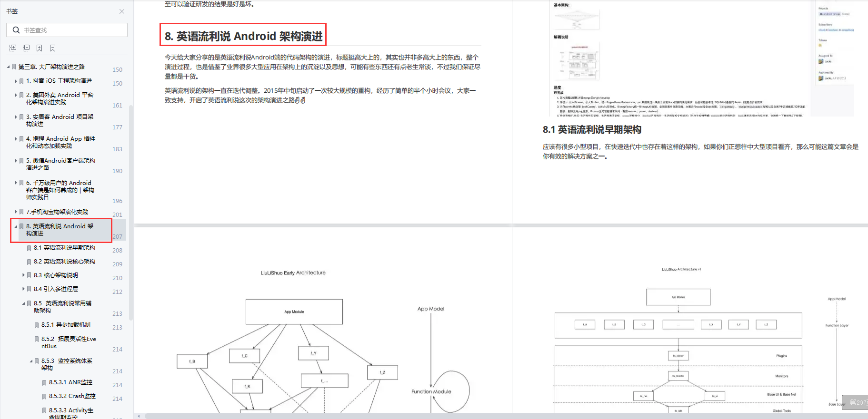
Task: Go to bookmark 8.4 引入多进程层
Action: pyautogui.click(x=56, y=289)
